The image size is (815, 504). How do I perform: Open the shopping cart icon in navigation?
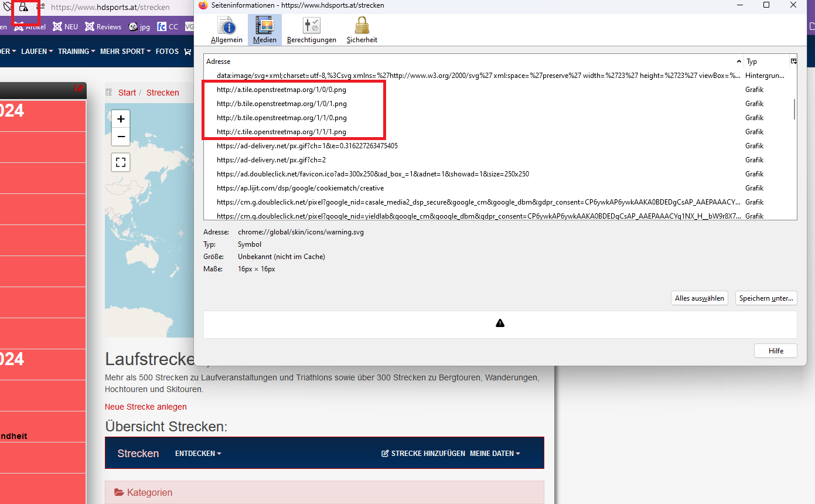point(187,52)
